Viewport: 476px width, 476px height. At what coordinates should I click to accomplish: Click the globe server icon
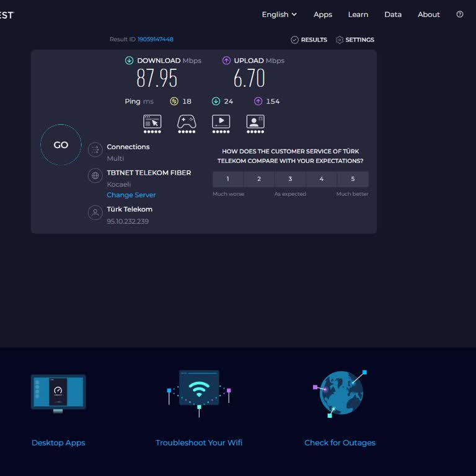(95, 175)
